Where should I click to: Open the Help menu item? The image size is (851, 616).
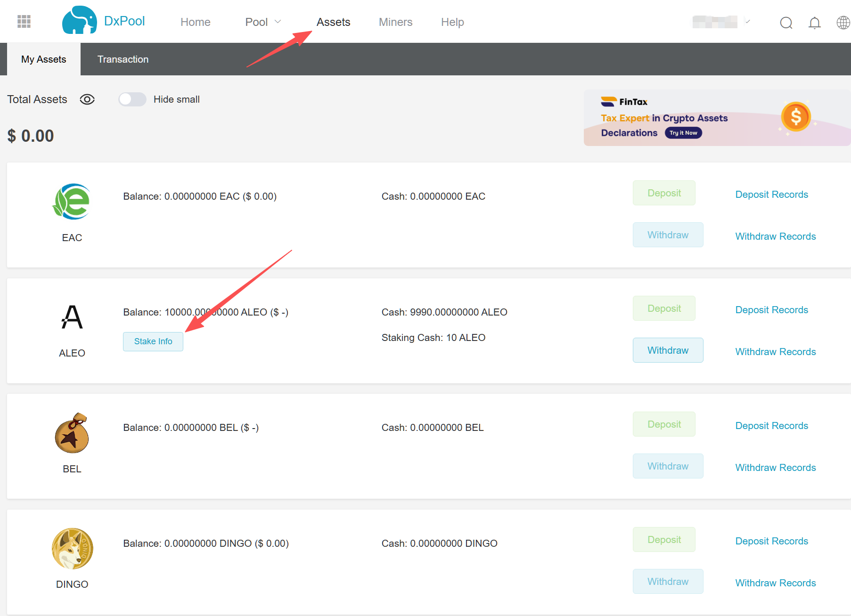[x=452, y=22]
